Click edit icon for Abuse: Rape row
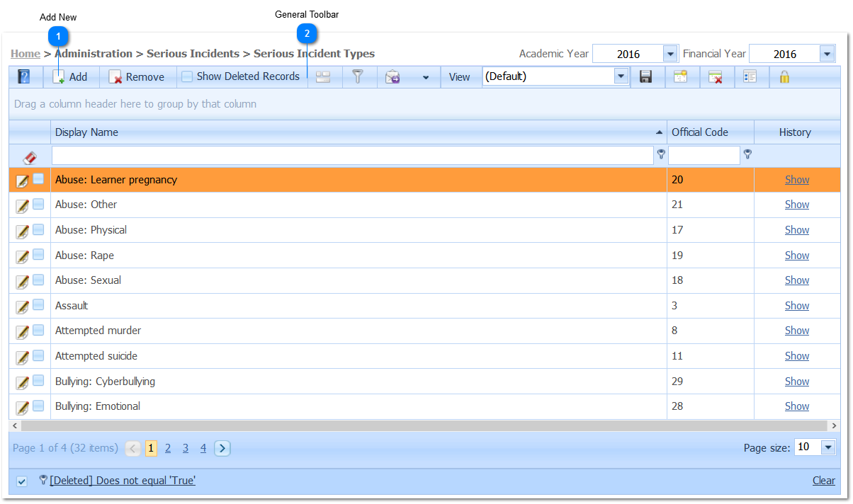 pos(22,256)
